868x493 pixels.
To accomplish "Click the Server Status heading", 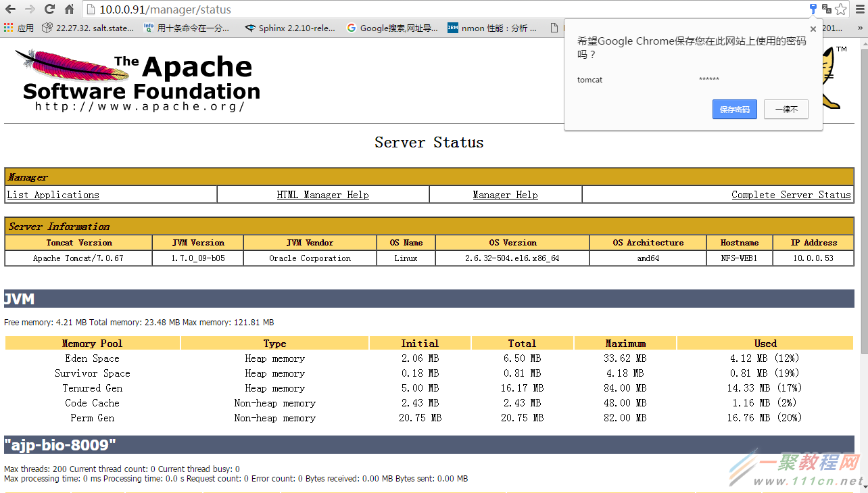I will click(429, 143).
